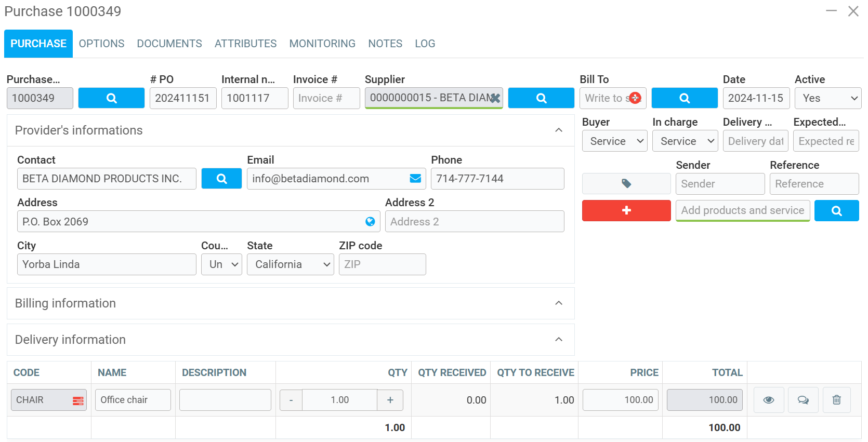Open the State California dropdown
Screen dimensions: 868x442
(x=290, y=264)
